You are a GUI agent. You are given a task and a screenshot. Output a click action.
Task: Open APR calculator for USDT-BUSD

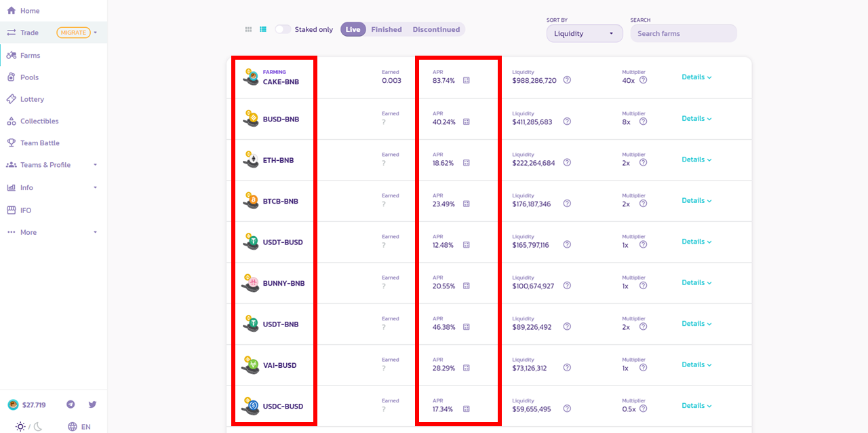click(467, 245)
